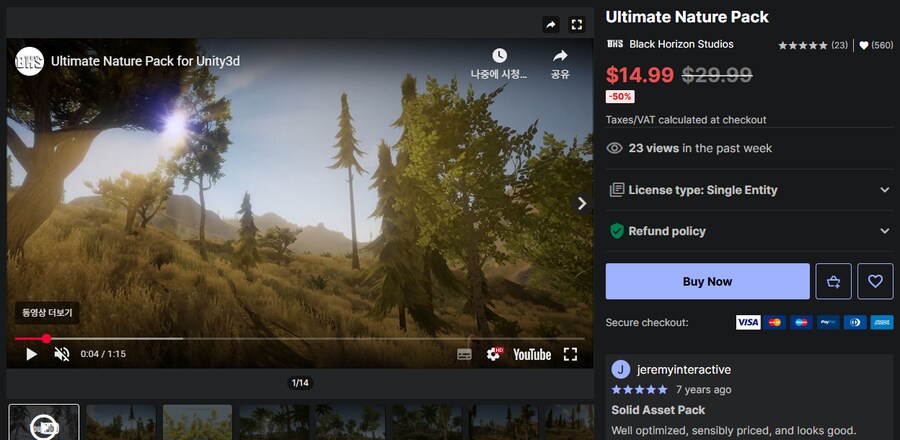Open video on YouTube via logo
Screen dimensions: 900x440
click(532, 354)
